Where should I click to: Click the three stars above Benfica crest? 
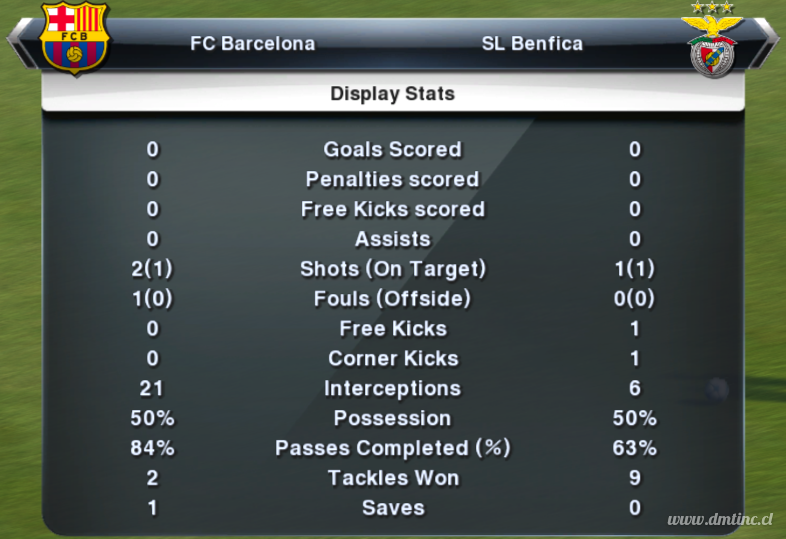click(x=712, y=8)
